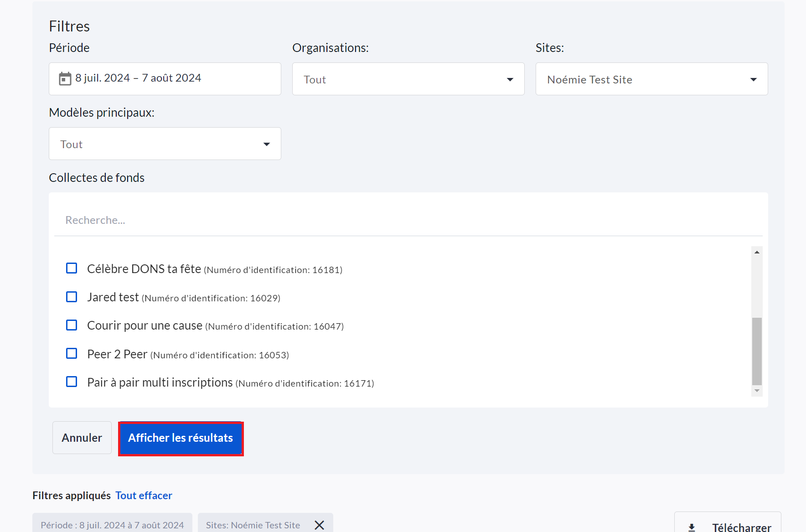Remove the Sites: Noémie Test Site filter chip
Image resolution: width=806 pixels, height=532 pixels.
click(319, 525)
